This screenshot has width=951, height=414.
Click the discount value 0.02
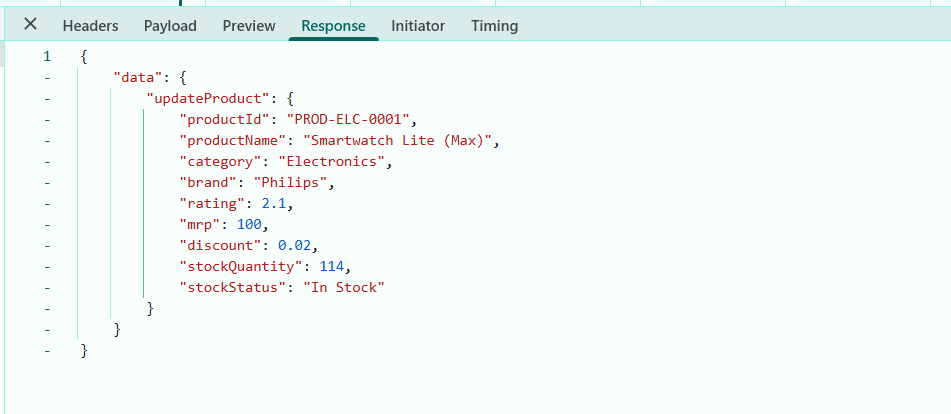pyautogui.click(x=295, y=245)
